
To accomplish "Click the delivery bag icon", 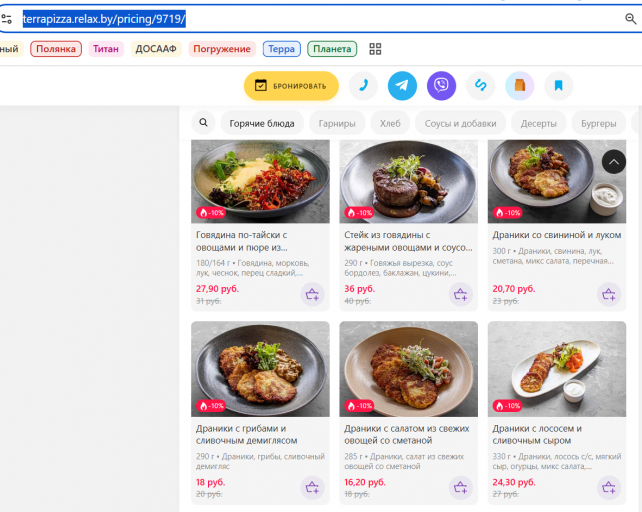I will (520, 86).
